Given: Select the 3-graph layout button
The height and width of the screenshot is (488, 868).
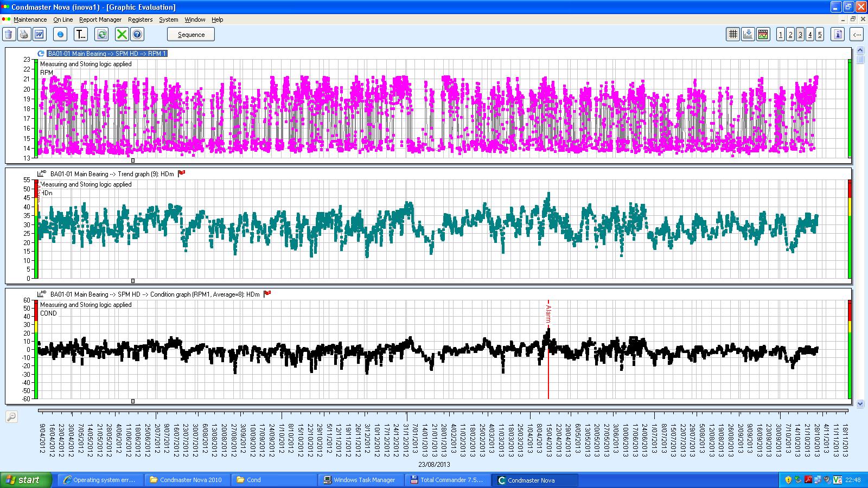Looking at the screenshot, I should pyautogui.click(x=800, y=35).
